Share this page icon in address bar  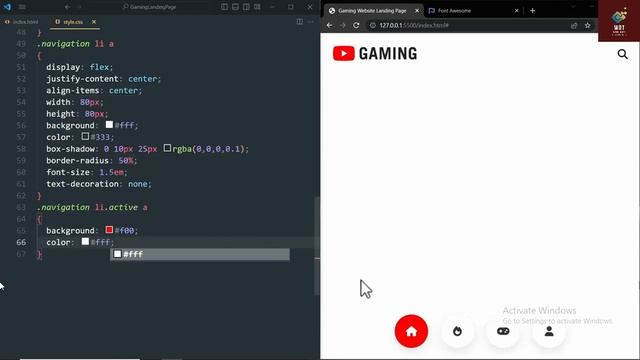pos(574,25)
